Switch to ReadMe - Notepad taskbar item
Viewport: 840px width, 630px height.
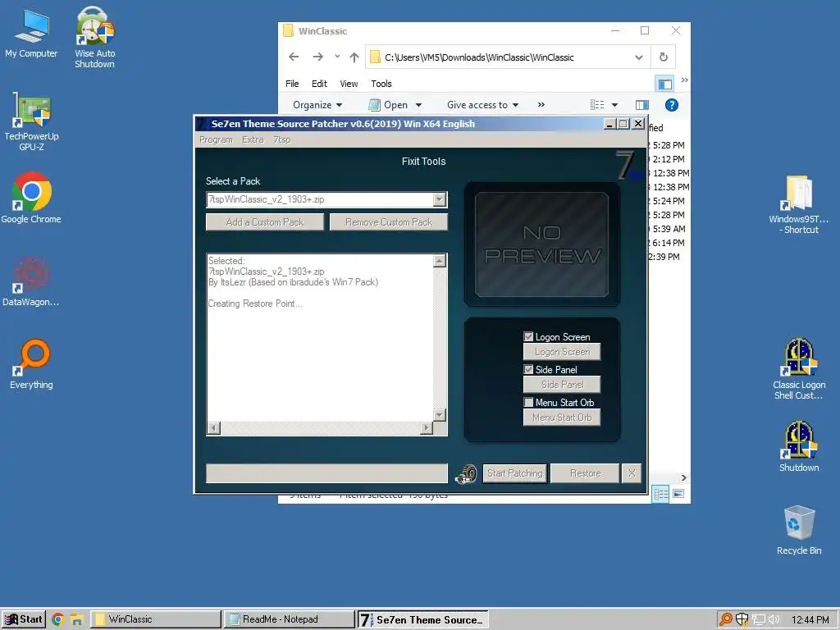point(290,619)
